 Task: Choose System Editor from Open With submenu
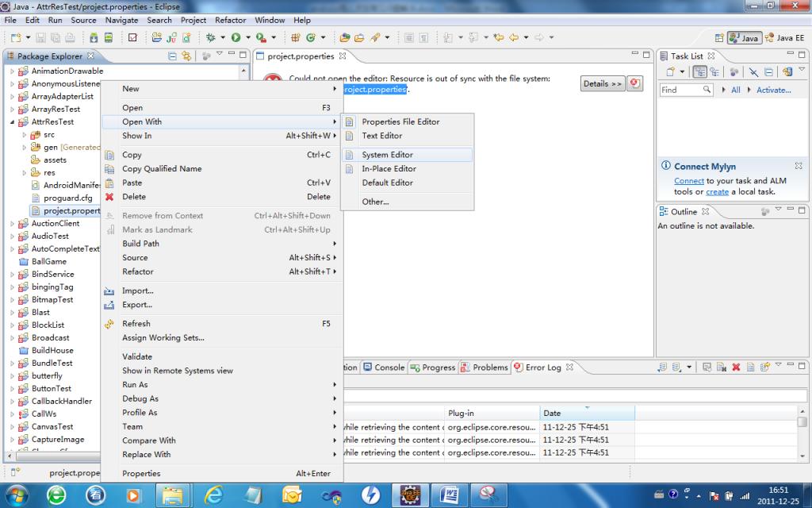(x=407, y=155)
